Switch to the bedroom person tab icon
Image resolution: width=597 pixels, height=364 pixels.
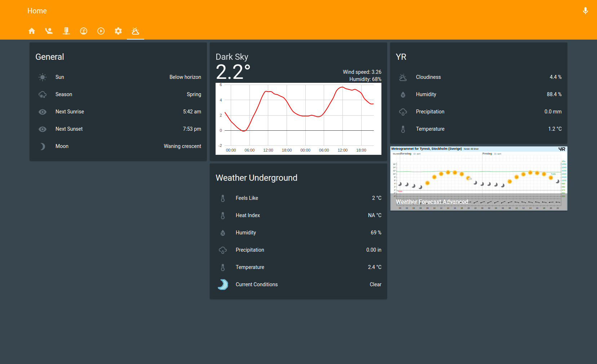(x=49, y=31)
